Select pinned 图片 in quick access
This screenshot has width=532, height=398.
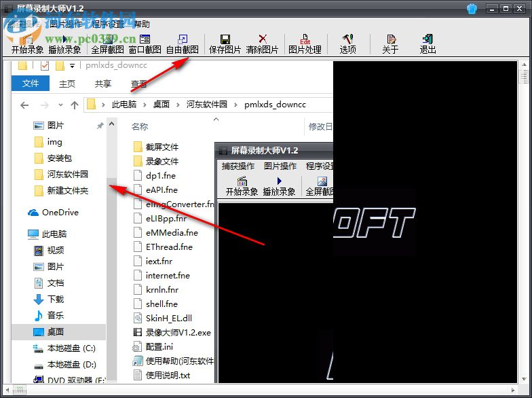tap(56, 125)
